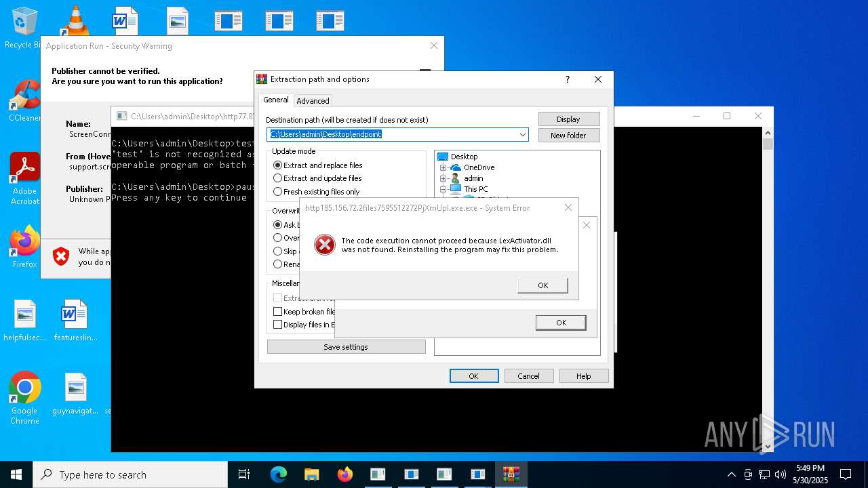The image size is (868, 488).
Task: Open CCleaner desktop shortcut
Action: 24,100
